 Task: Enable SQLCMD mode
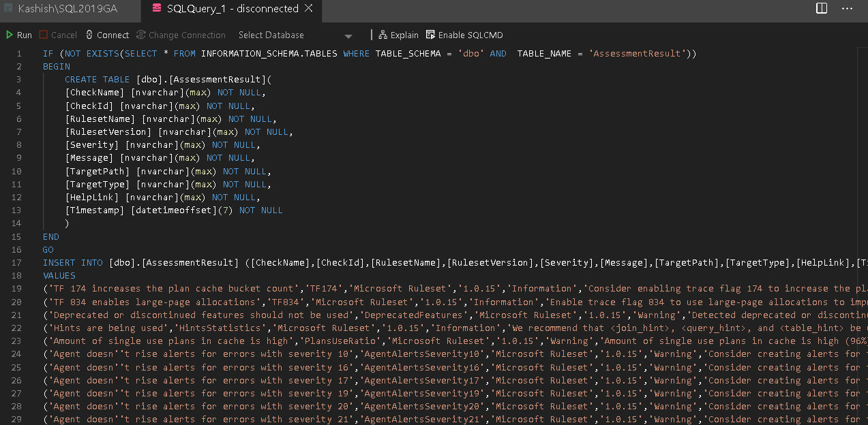(x=464, y=35)
